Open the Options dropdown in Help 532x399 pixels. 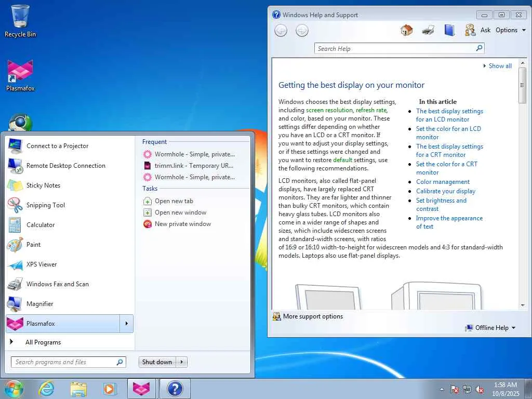click(x=511, y=30)
